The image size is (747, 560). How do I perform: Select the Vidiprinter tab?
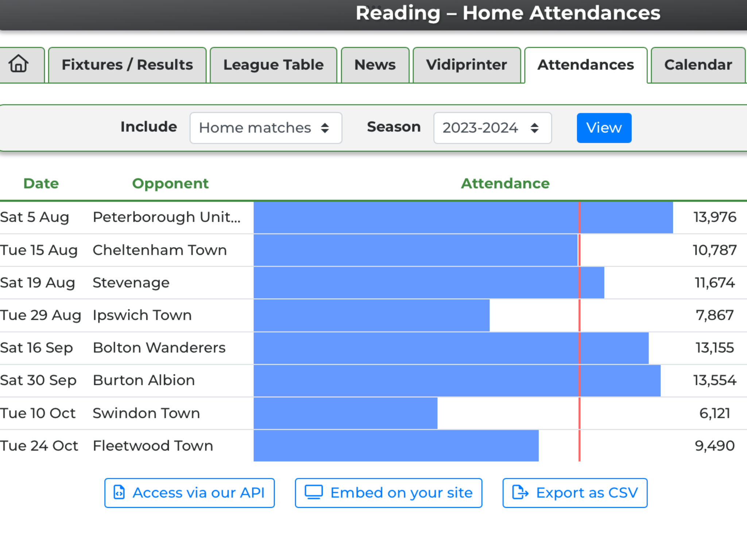467,65
